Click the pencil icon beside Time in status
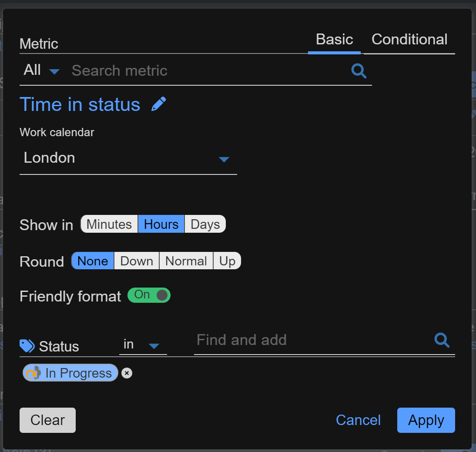 point(158,104)
